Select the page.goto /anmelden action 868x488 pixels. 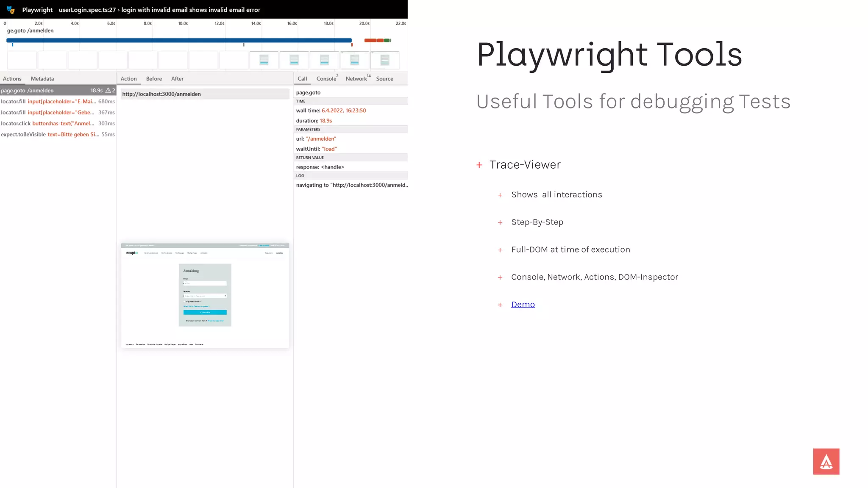58,90
